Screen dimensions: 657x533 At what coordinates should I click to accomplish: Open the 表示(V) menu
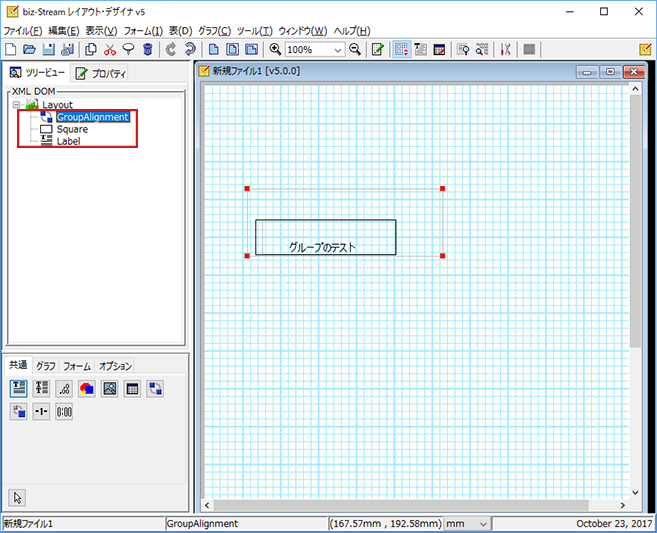(101, 31)
